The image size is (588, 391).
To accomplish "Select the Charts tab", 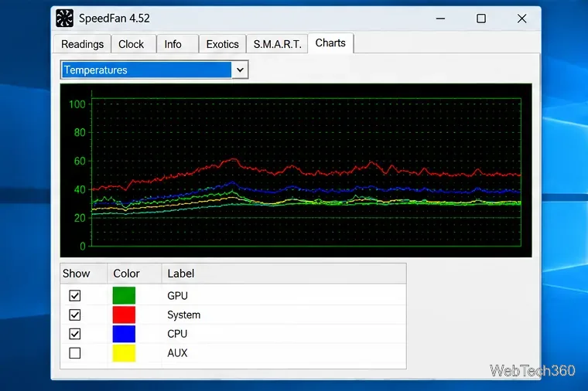I will [x=330, y=43].
